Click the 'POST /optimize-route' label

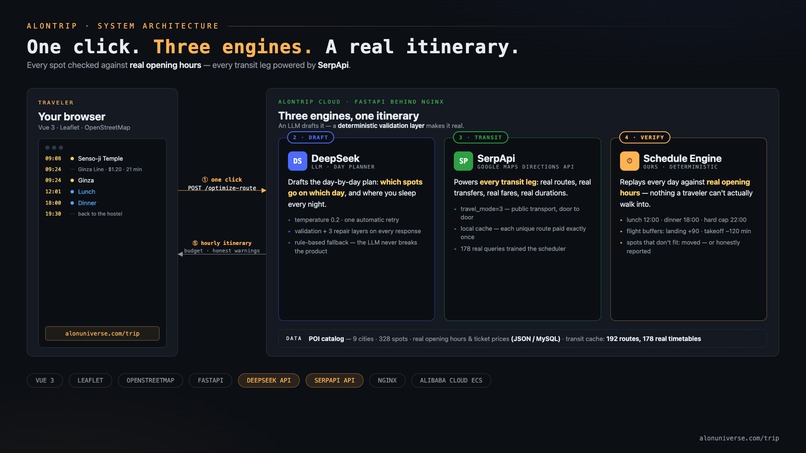pyautogui.click(x=222, y=188)
